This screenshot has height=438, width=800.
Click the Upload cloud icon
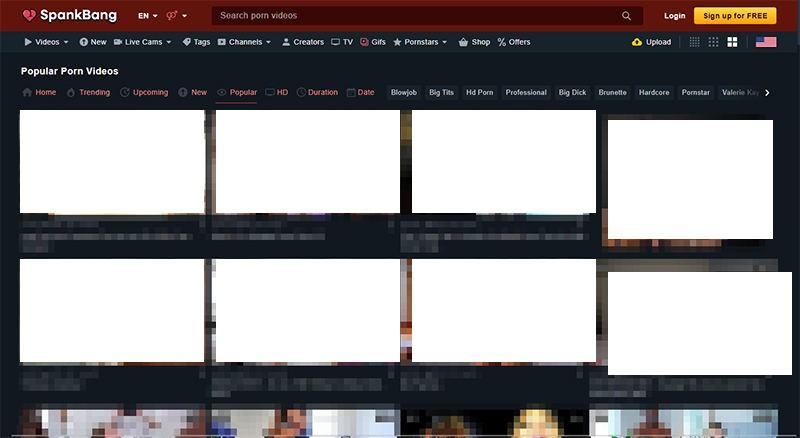(x=637, y=42)
